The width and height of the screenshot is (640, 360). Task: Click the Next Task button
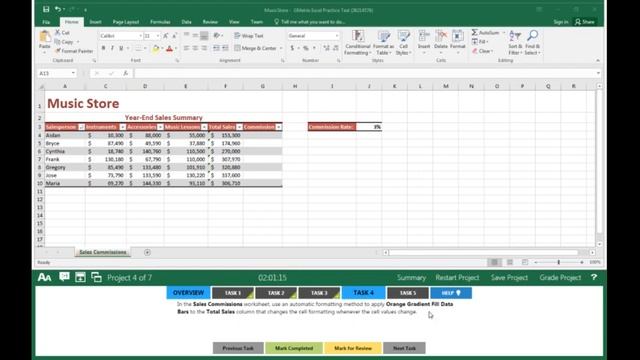[404, 348]
